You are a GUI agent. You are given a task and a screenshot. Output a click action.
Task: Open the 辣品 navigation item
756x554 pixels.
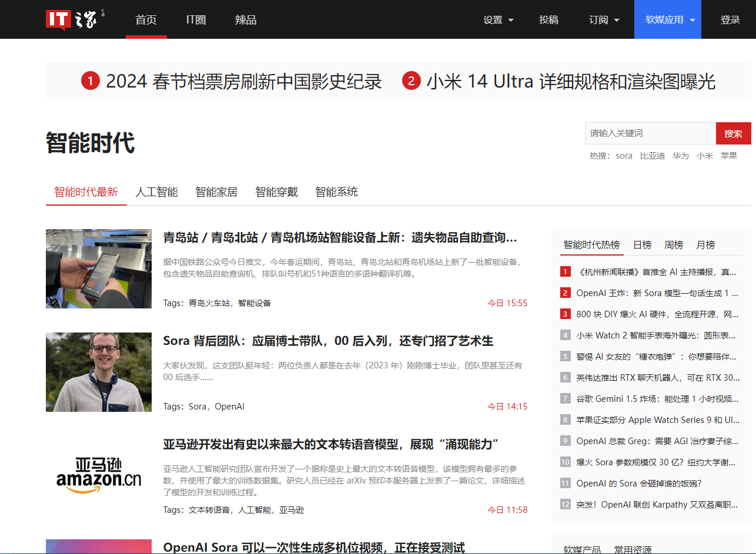tap(245, 19)
